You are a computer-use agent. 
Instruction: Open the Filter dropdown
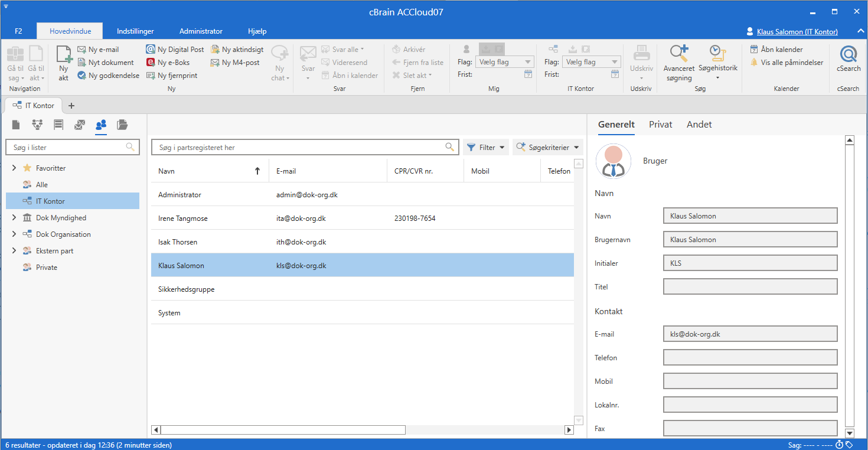486,147
